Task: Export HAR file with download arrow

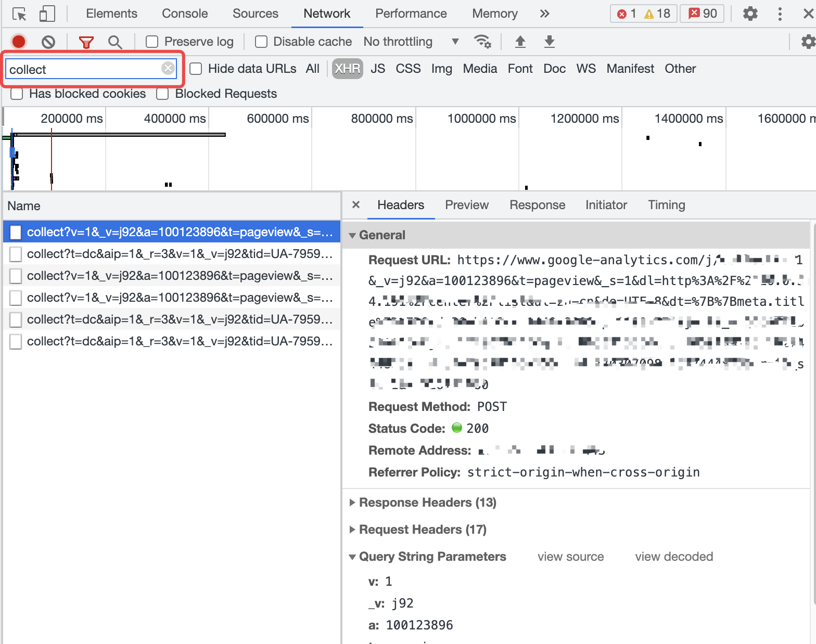Action: point(550,41)
